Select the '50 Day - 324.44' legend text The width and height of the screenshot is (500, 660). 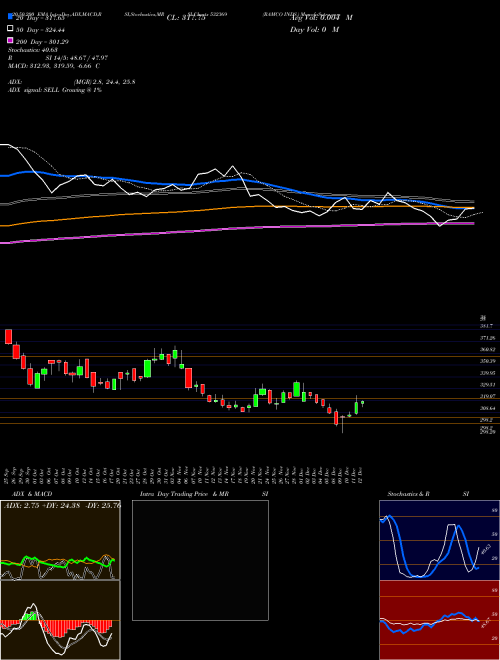40,29
